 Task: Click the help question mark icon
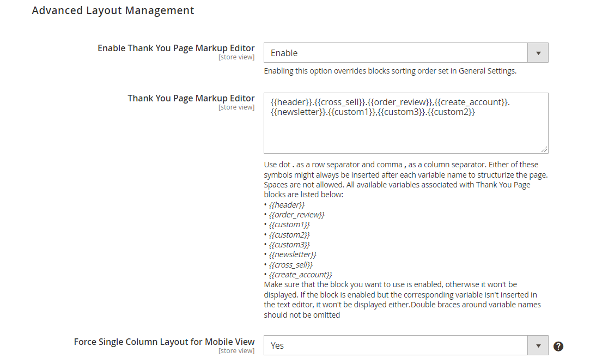click(558, 346)
